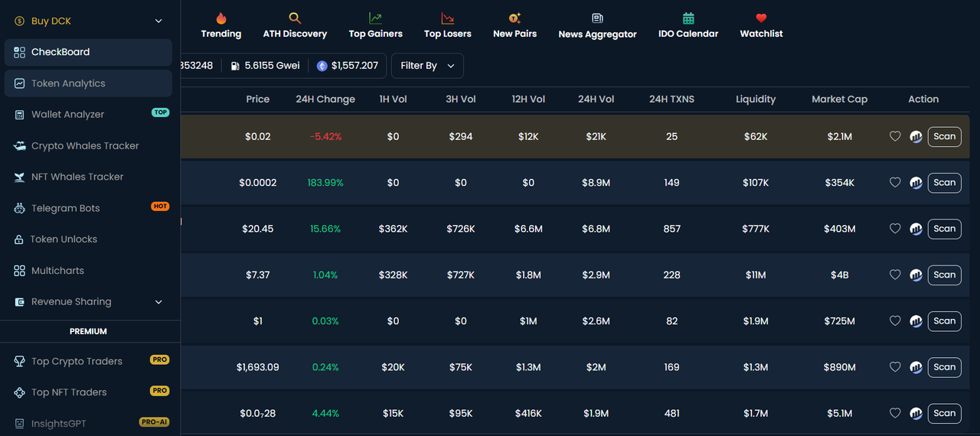Screen dimensions: 980x436
Task: Open Wallet Analyzer in sidebar
Action: coord(88,114)
